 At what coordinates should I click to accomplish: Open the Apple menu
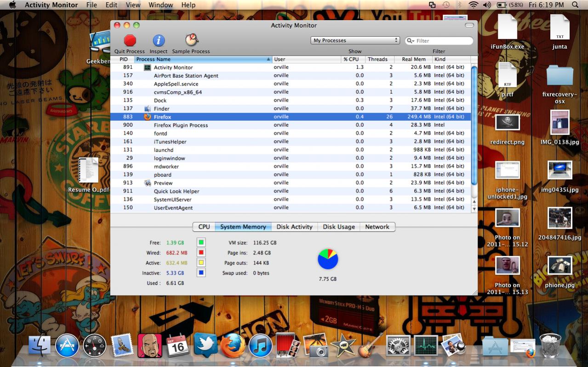[x=12, y=5]
